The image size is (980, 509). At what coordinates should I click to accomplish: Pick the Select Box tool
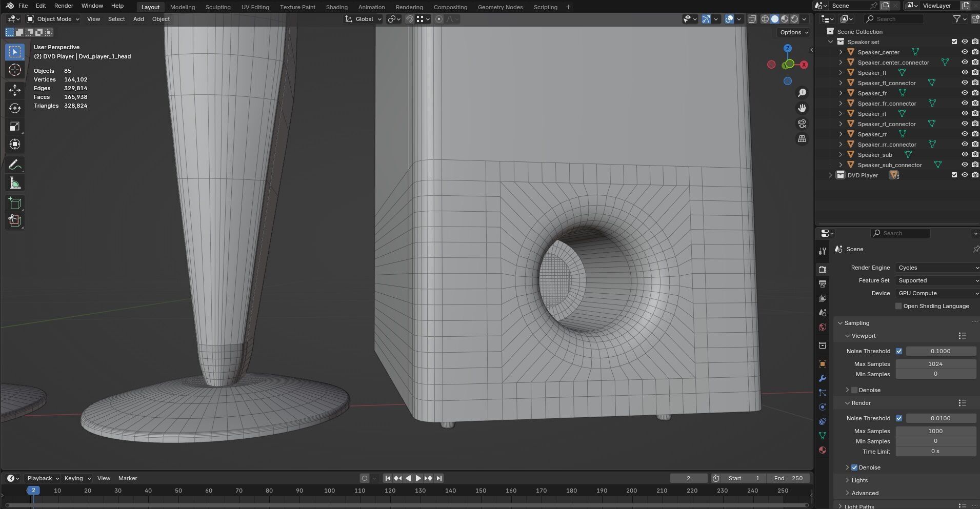coord(15,52)
